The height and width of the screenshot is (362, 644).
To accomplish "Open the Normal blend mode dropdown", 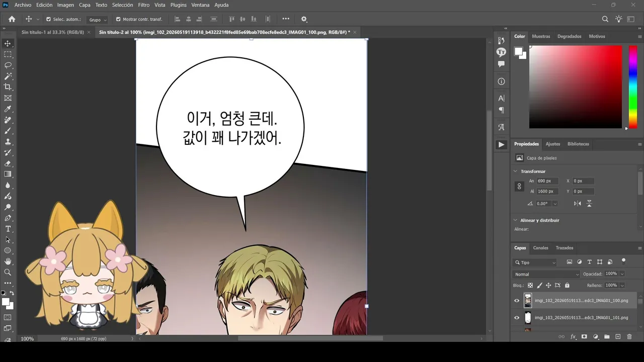I will (546, 274).
